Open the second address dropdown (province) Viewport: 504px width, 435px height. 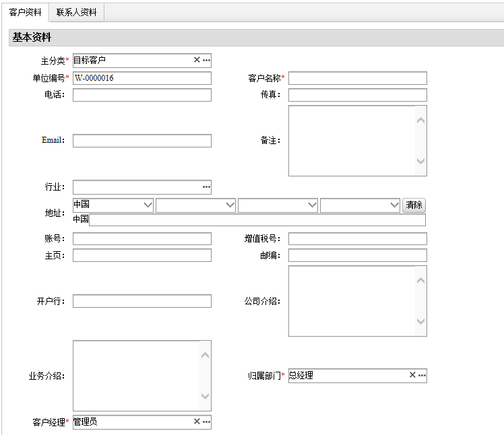tap(195, 205)
